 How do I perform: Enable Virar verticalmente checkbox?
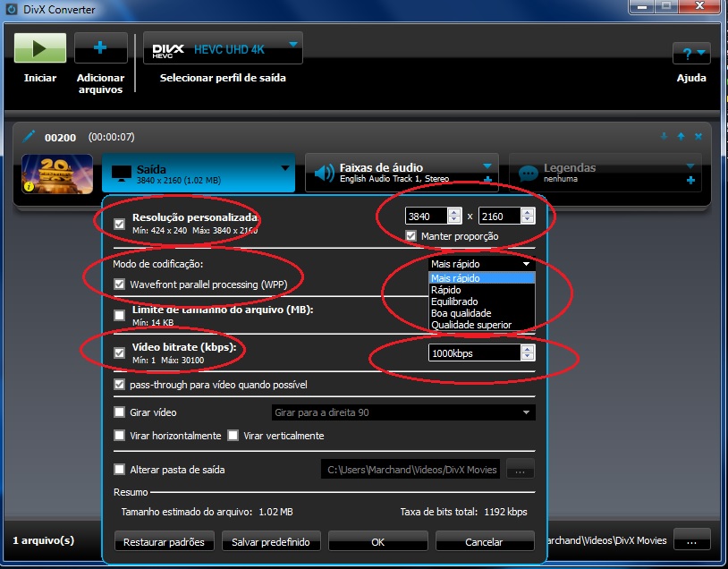[x=233, y=435]
